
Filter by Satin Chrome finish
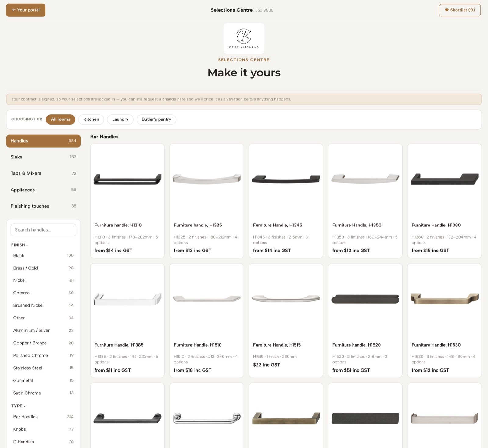point(43,393)
